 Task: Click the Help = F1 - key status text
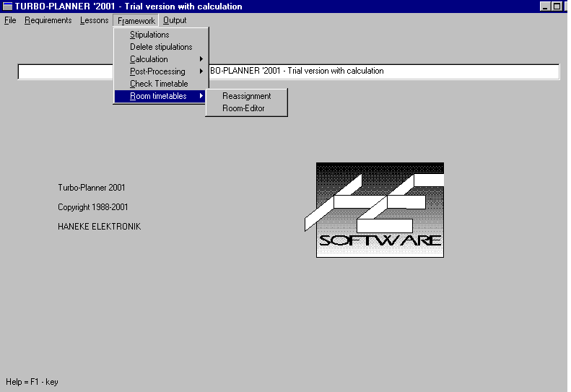[x=32, y=382]
